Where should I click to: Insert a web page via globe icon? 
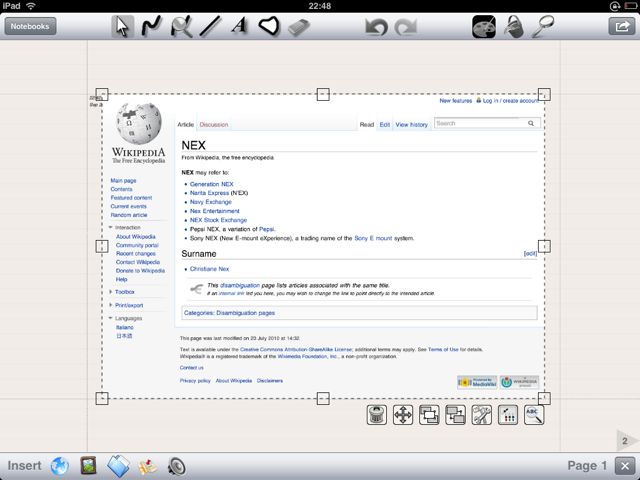click(60, 466)
